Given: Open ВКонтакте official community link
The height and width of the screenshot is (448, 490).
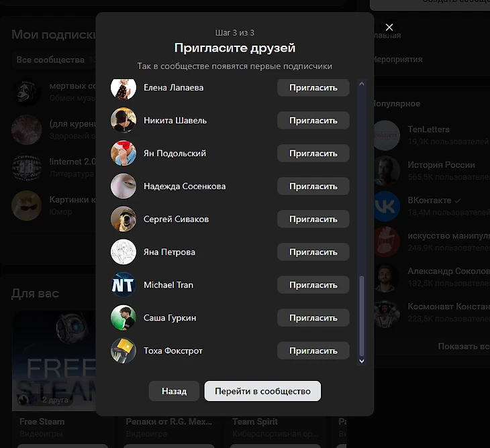Looking at the screenshot, I should point(429,200).
